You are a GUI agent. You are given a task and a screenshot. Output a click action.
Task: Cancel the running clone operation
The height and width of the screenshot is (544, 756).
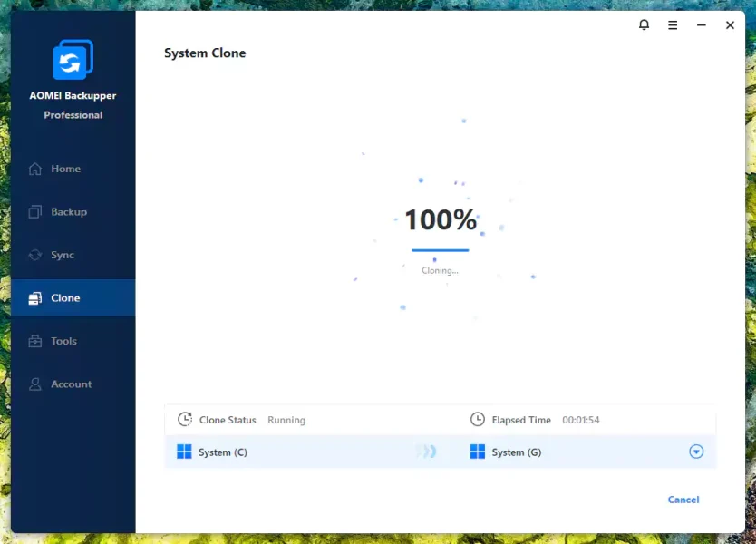click(x=683, y=500)
